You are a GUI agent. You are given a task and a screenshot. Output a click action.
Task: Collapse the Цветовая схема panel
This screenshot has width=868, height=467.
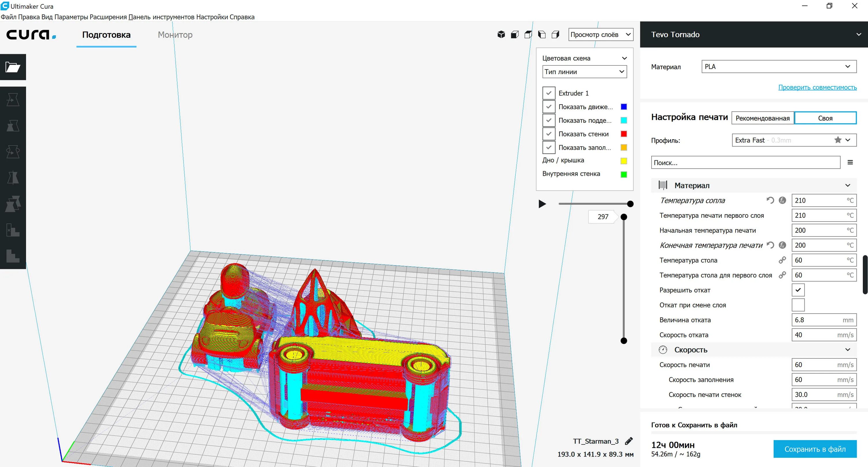point(624,58)
